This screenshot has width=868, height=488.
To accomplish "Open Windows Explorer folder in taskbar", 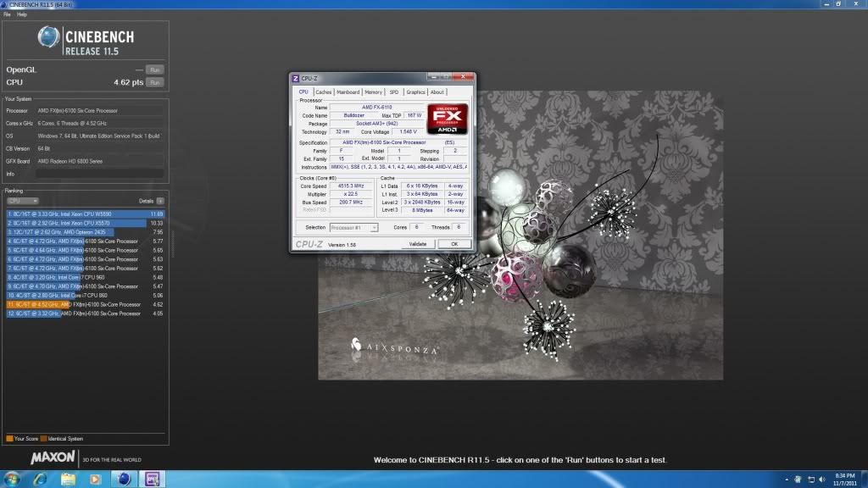I will [68, 480].
